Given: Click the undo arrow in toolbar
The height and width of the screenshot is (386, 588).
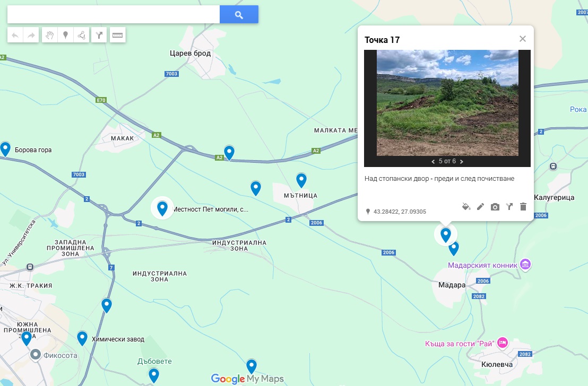Looking at the screenshot, I should (15, 36).
